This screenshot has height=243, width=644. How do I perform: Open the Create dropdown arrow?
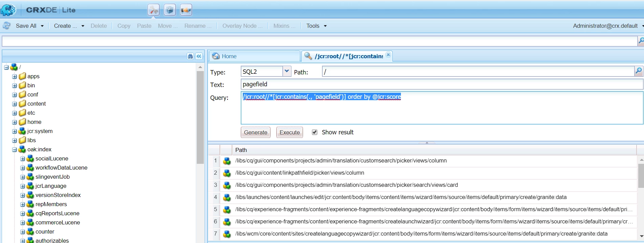tap(83, 26)
